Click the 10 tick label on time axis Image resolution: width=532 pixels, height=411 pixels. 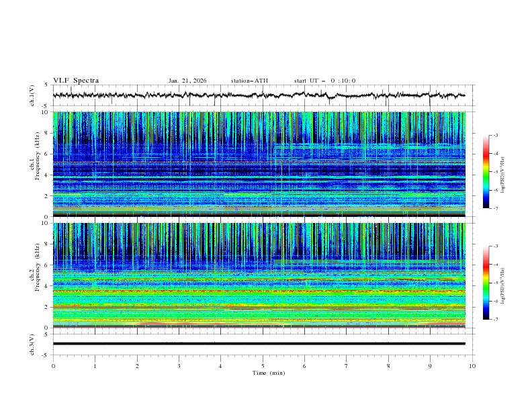tap(472, 366)
